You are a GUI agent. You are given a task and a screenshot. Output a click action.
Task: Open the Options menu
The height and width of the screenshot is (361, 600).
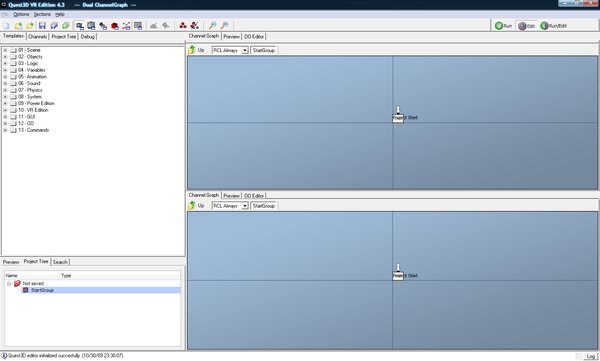pos(21,14)
